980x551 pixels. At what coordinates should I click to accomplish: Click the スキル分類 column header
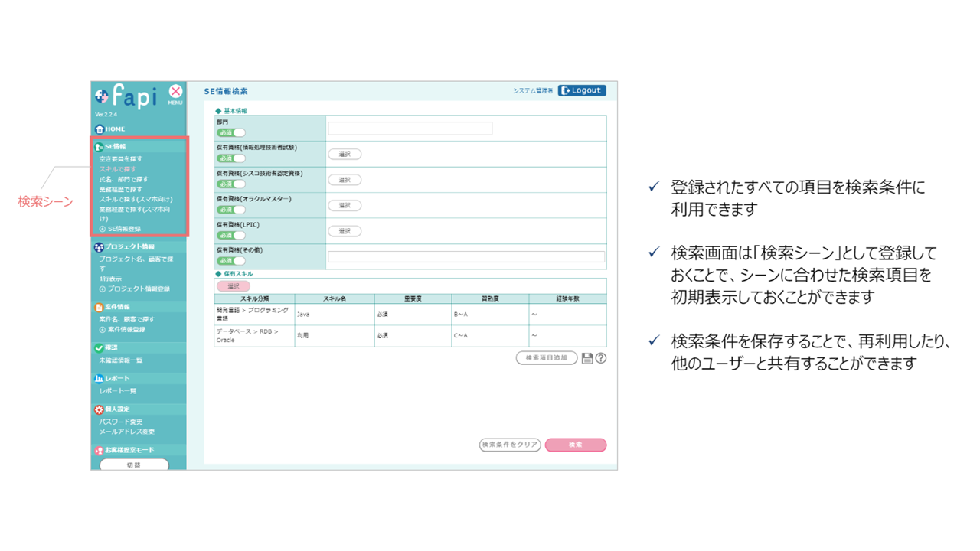pos(254,298)
